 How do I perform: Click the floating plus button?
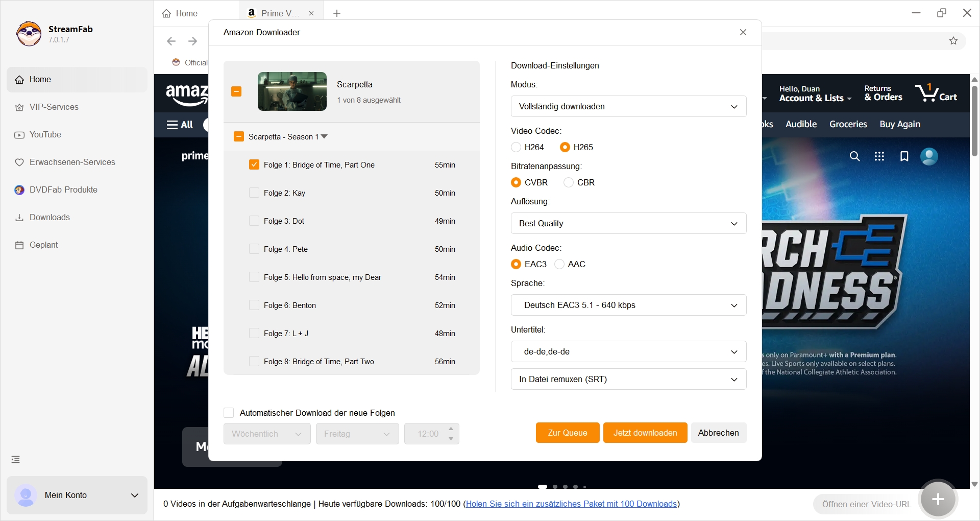click(938, 499)
